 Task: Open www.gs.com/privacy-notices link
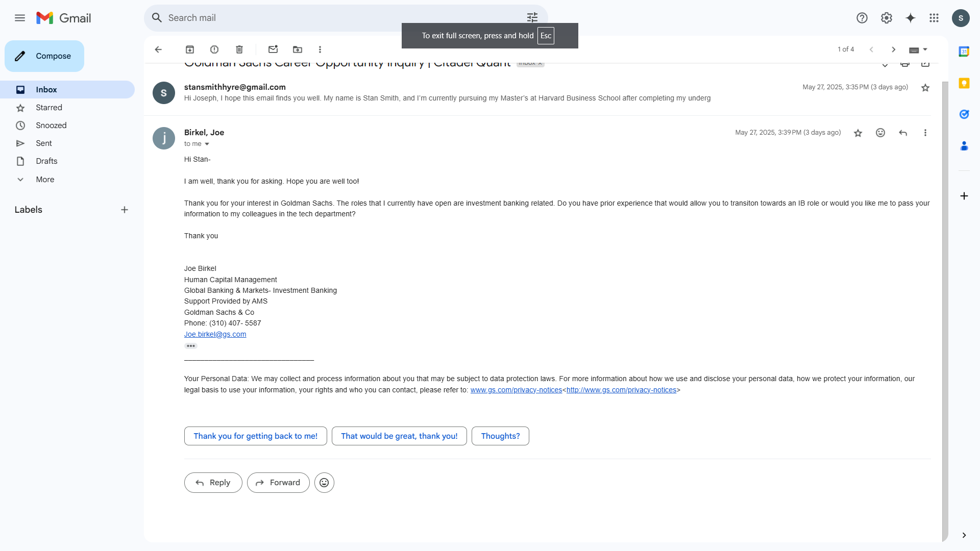coord(516,390)
